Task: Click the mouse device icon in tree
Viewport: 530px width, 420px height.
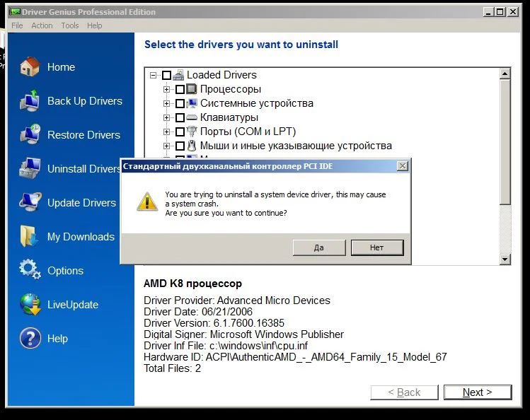Action: pyautogui.click(x=192, y=146)
